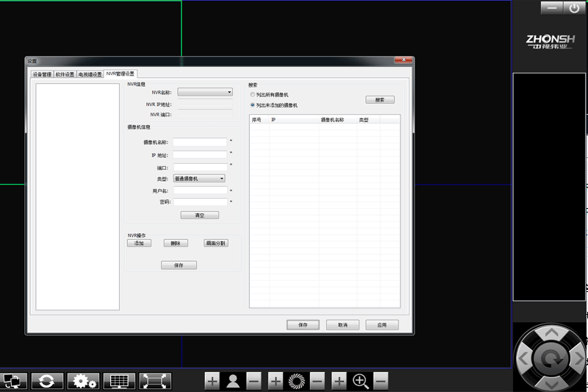Select the NVR管理设置 tab
This screenshot has height=392, width=588.
point(121,74)
